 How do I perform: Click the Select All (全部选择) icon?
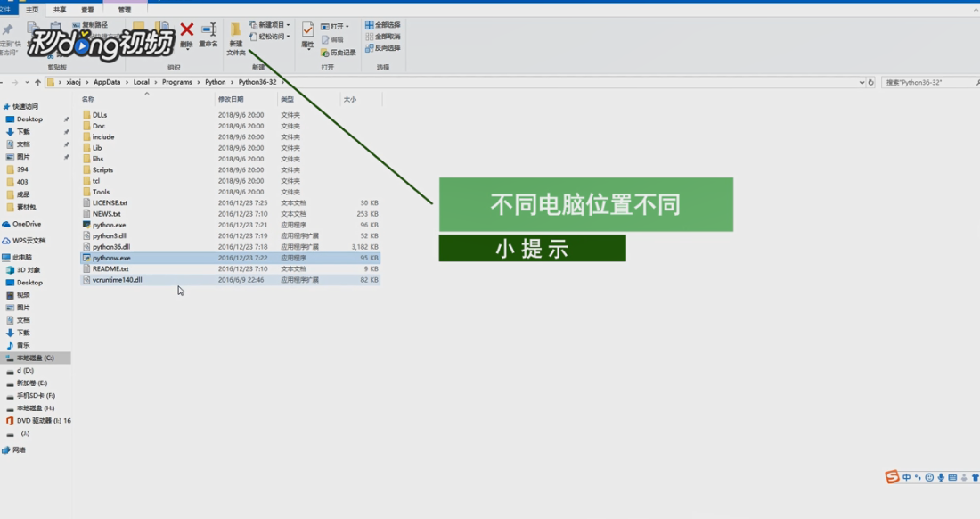[381, 25]
